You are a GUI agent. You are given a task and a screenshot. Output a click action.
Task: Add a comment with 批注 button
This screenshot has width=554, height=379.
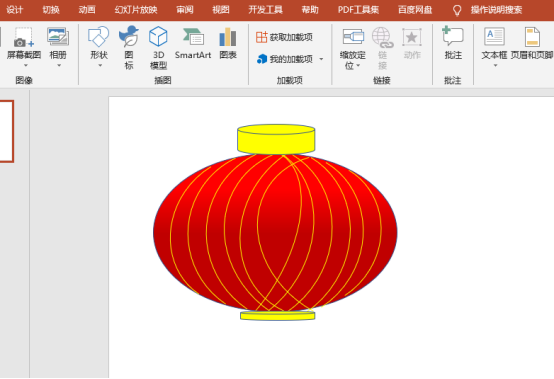pos(453,43)
